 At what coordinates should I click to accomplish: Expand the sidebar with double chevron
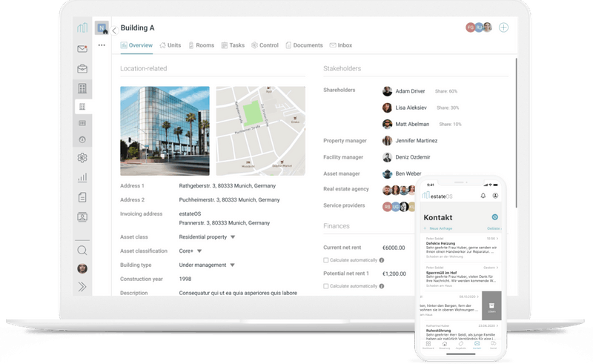[x=82, y=287]
